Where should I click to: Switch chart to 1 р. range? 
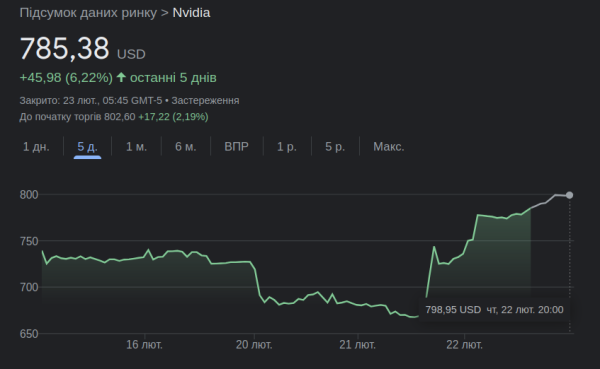pyautogui.click(x=287, y=147)
